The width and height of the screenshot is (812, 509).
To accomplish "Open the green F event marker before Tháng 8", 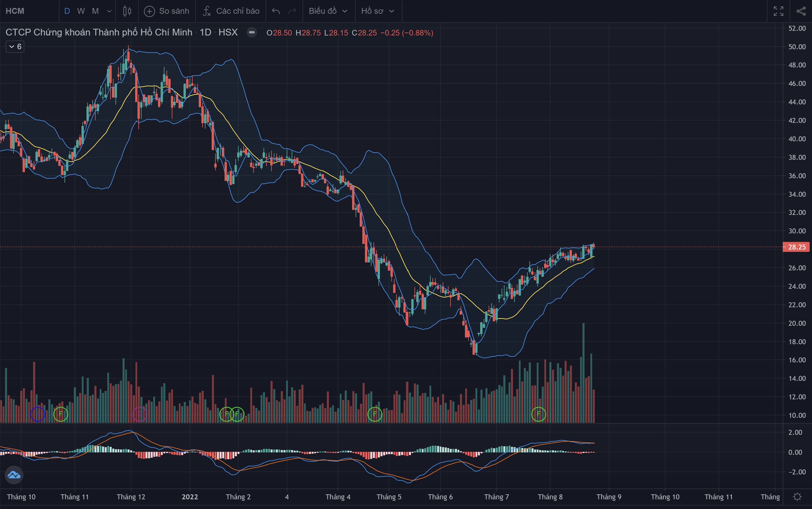I will pos(538,414).
